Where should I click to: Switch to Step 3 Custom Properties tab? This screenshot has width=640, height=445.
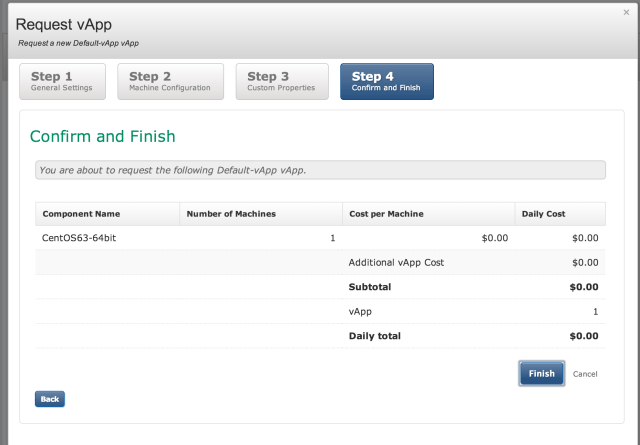[x=282, y=81]
